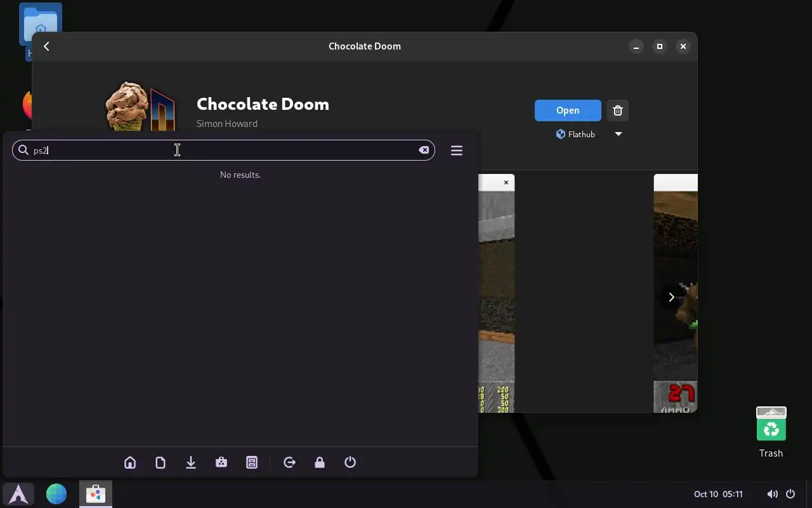This screenshot has height=508, width=812.
Task: Click the Doom ammo screenshot thumbnail
Action: tap(676, 293)
